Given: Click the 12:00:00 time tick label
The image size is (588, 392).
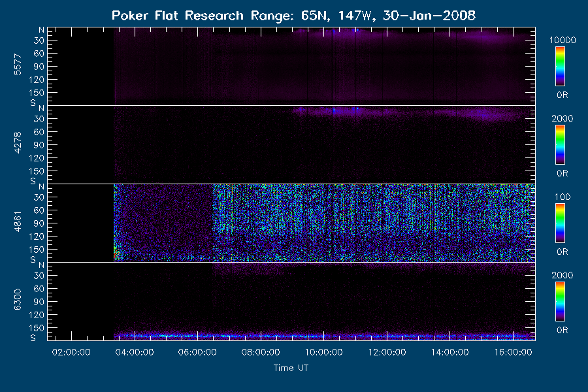Looking at the screenshot, I should point(387,352).
